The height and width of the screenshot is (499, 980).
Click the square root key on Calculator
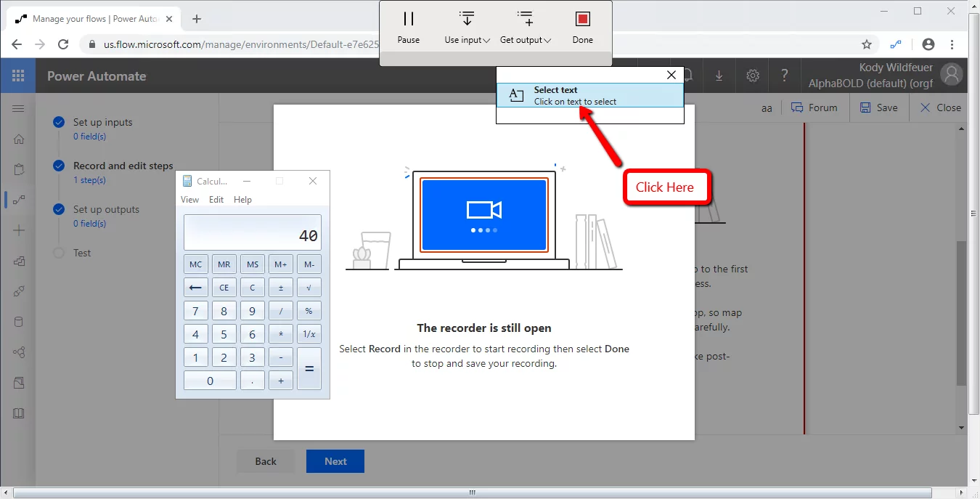[309, 288]
